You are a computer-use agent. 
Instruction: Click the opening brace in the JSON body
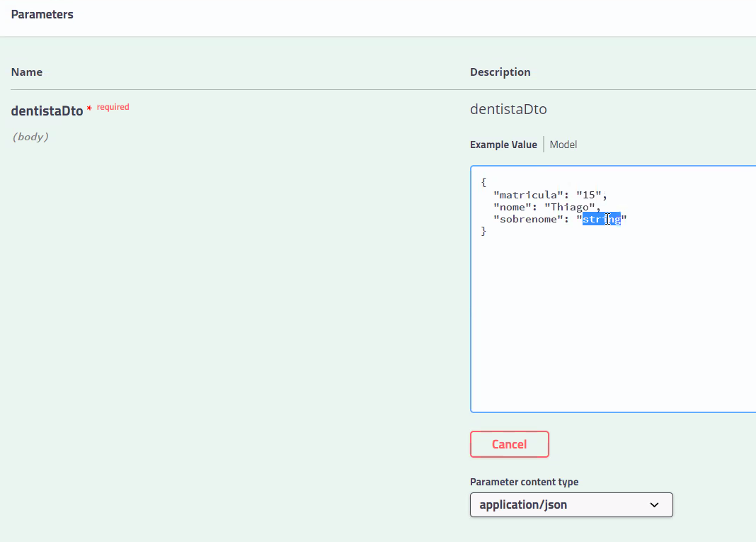coord(484,182)
